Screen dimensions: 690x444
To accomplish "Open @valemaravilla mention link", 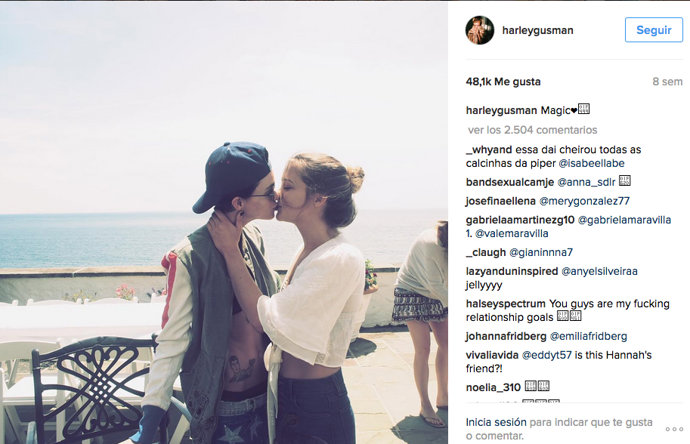I will [x=512, y=233].
